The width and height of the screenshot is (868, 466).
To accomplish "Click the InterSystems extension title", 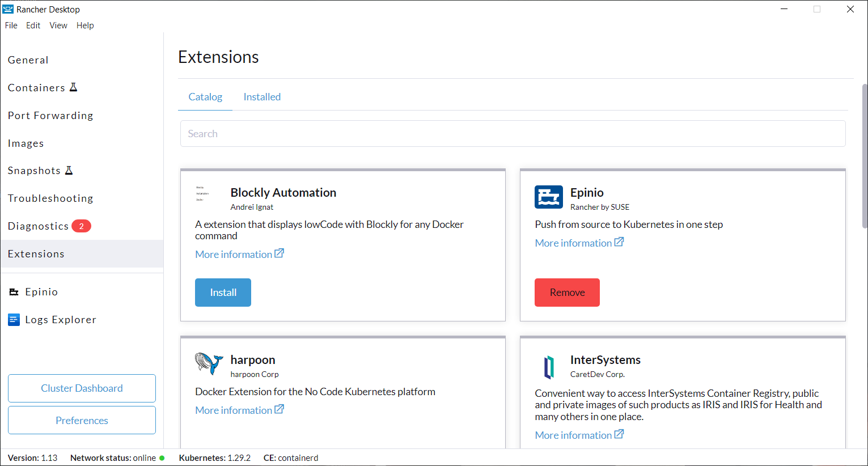I will pos(606,360).
